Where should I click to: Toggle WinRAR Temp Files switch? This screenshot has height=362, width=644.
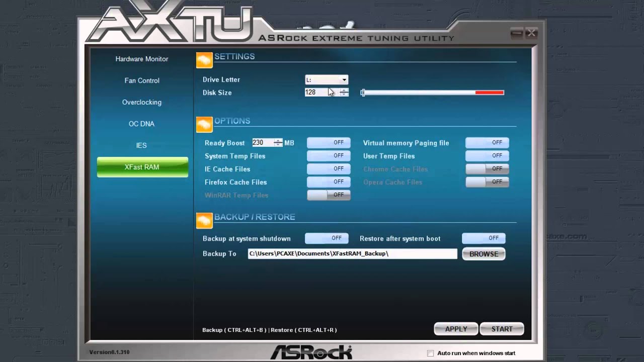pos(329,195)
